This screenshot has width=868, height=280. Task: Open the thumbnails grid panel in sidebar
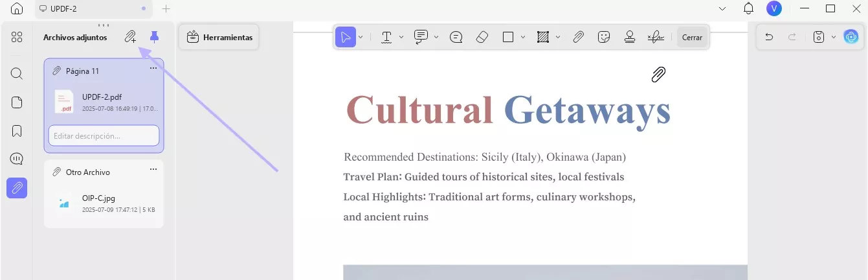[17, 37]
